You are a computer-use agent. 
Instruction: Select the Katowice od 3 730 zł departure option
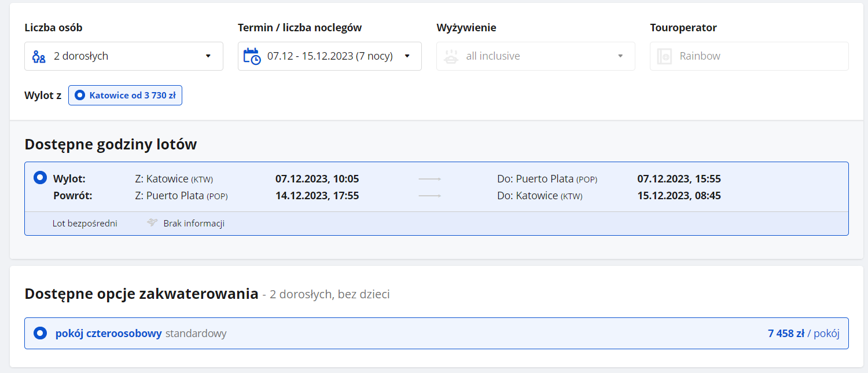[x=125, y=96]
